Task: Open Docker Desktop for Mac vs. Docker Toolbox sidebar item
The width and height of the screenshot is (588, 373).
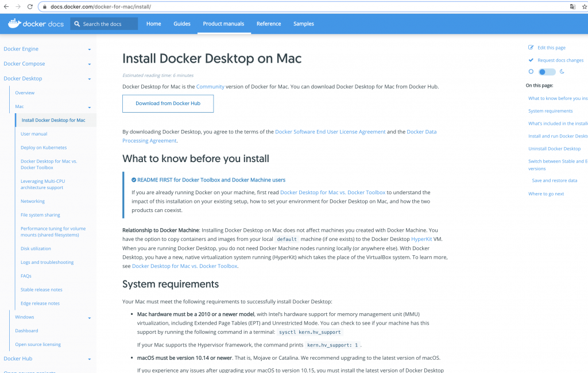Action: [x=49, y=164]
